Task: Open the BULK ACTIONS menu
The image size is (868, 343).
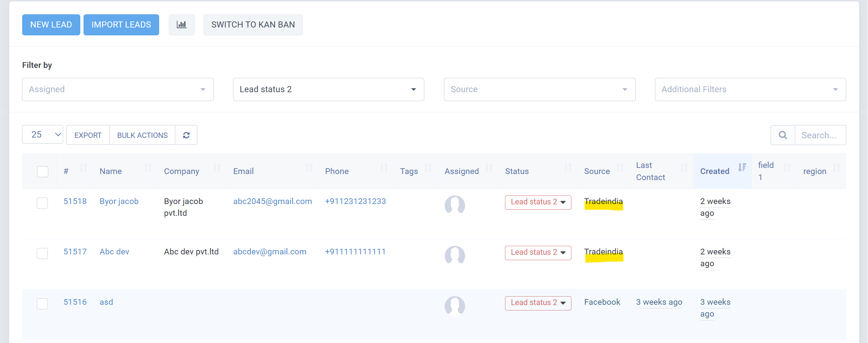Action: tap(142, 135)
